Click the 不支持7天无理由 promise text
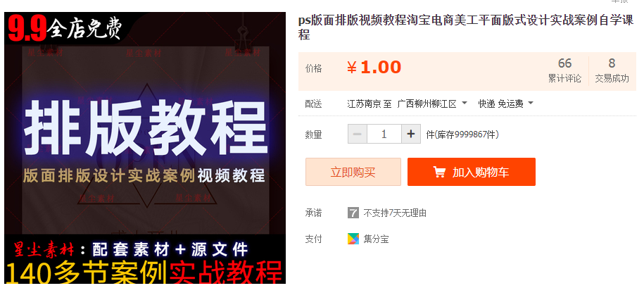The image size is (644, 300). (395, 213)
